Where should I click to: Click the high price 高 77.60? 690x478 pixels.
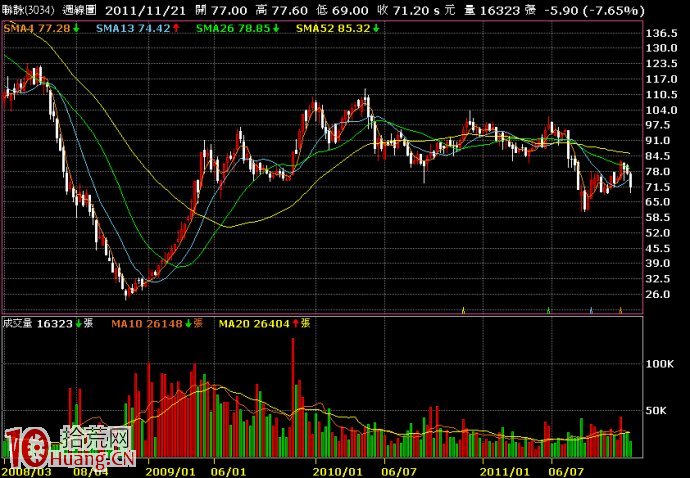click(282, 11)
